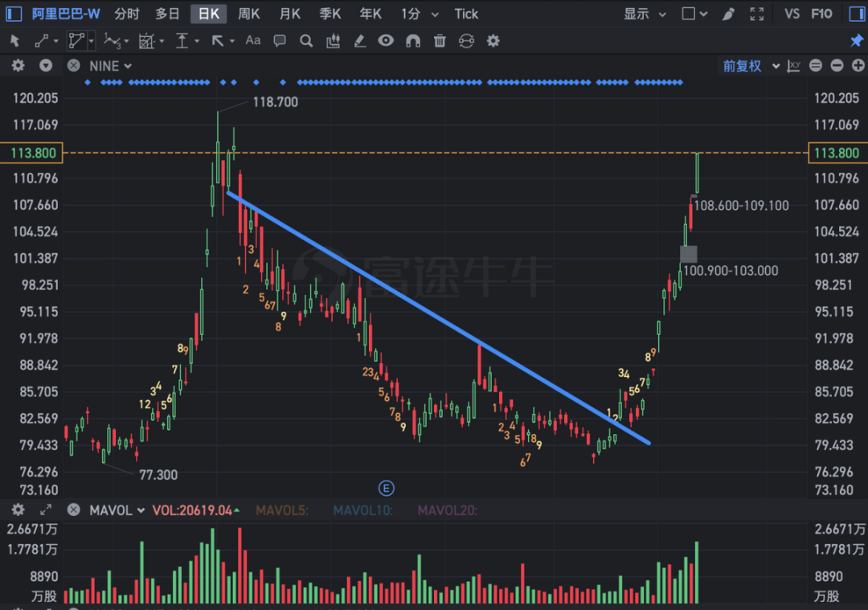The width and height of the screenshot is (868, 610).
Task: Click the magnifier zoom tool
Action: pos(305,41)
